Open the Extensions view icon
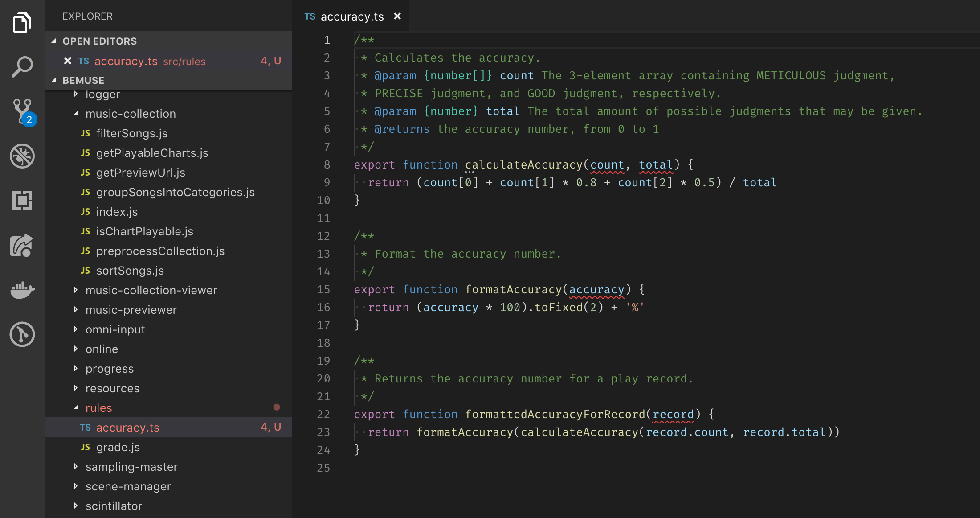 [x=22, y=201]
